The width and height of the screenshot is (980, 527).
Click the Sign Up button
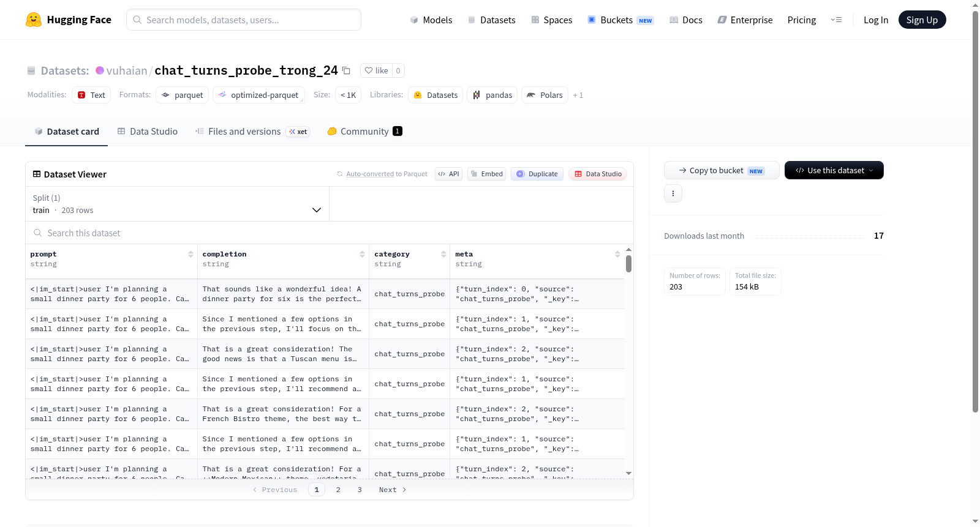pyautogui.click(x=922, y=20)
